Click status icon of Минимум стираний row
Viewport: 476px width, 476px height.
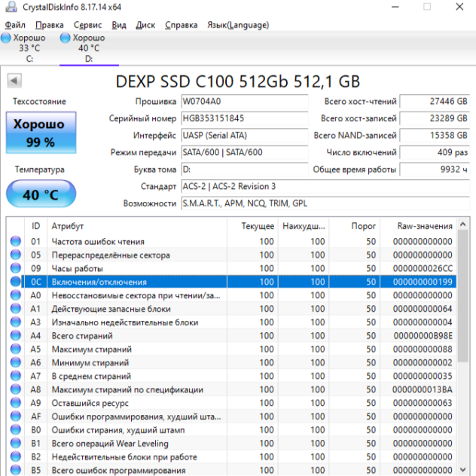click(x=16, y=362)
